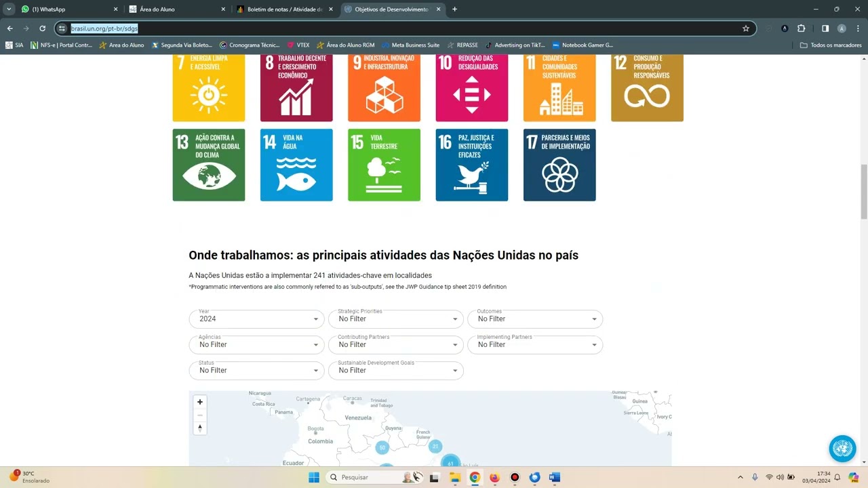
Task: Open SDG 14 Vida na Água tile
Action: (296, 165)
